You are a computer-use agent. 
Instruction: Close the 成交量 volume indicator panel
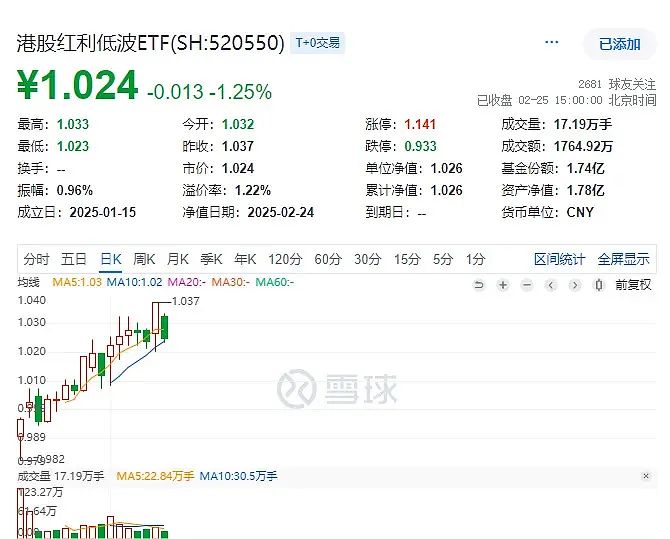coord(646,476)
